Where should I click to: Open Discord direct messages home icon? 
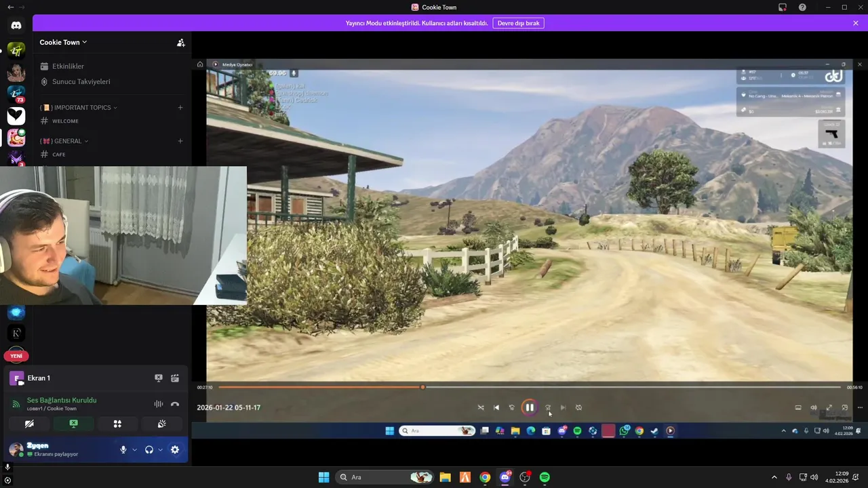[16, 25]
